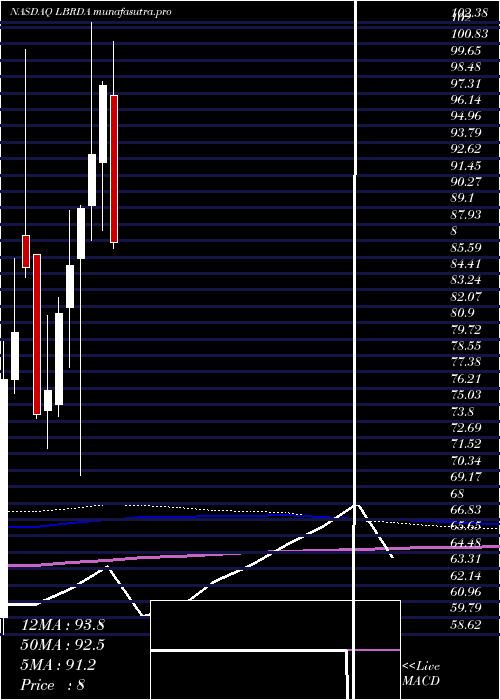Click the 98.48 price axis label
Image resolution: width=500 pixels, height=700 pixels.
click(466, 67)
